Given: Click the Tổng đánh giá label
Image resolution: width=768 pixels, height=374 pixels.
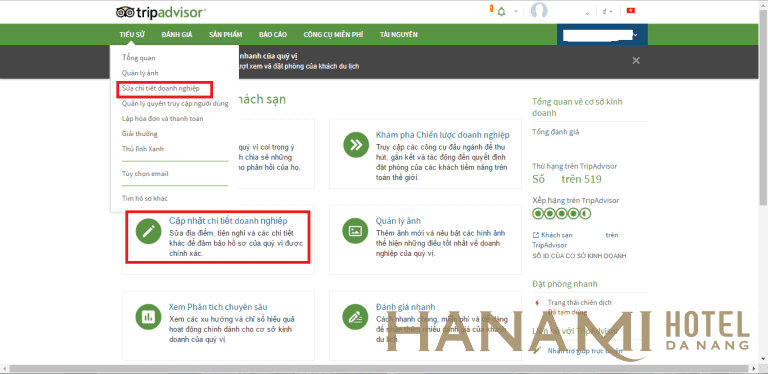Looking at the screenshot, I should pos(556,132).
